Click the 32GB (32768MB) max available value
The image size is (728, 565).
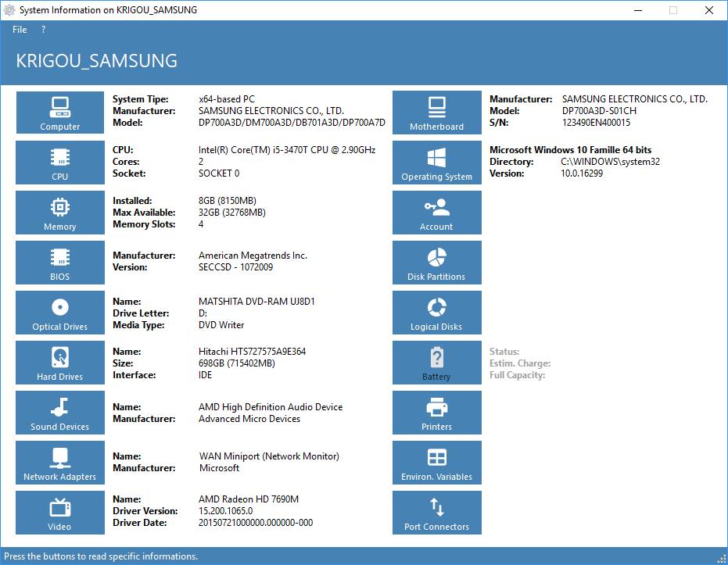231,213
